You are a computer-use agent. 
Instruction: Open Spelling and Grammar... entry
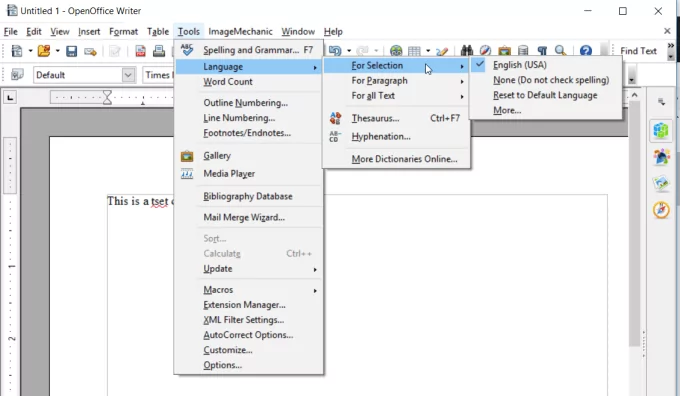[248, 50]
